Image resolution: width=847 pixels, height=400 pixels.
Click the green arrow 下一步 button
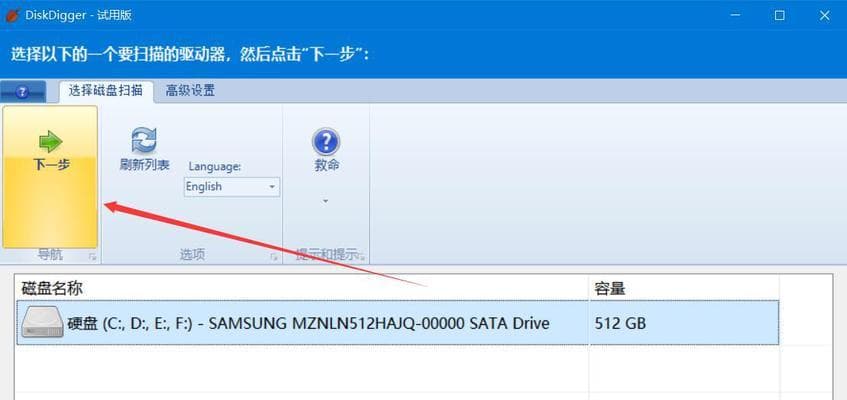[x=50, y=176]
